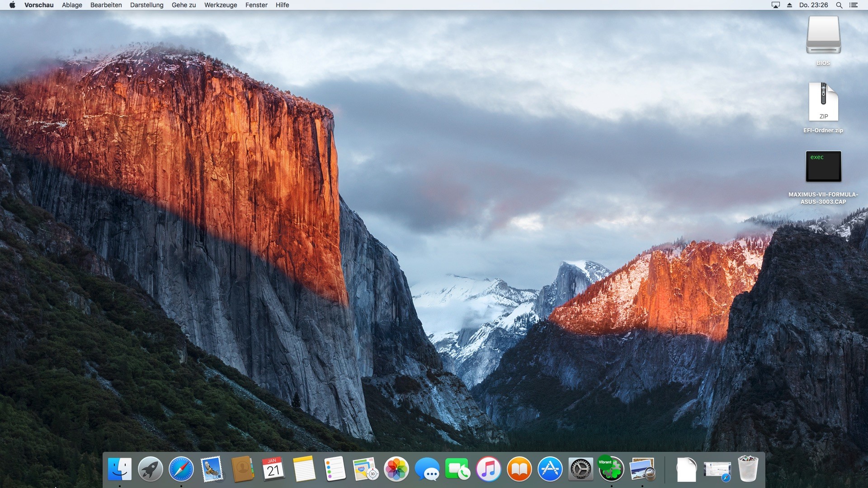The image size is (868, 488).
Task: Open the Mail stamp icon
Action: click(x=212, y=469)
